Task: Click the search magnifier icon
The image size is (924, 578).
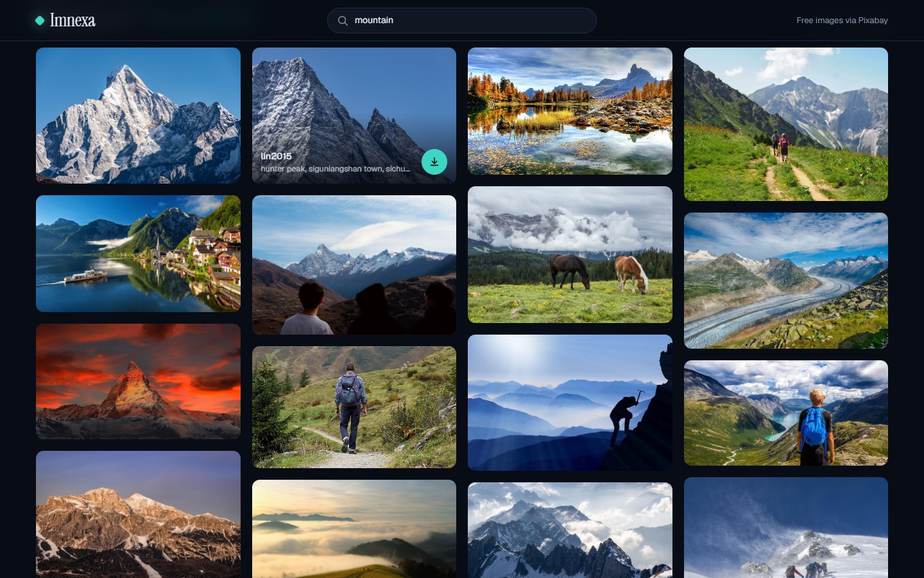Action: click(343, 21)
